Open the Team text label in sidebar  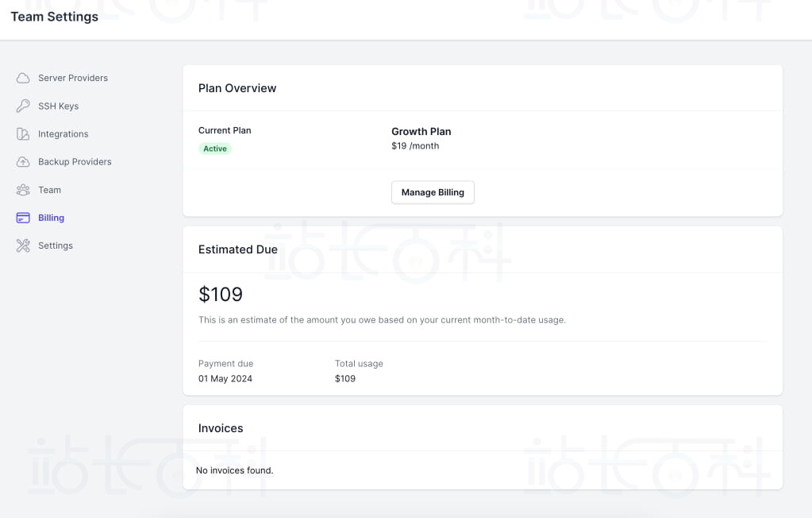pyautogui.click(x=49, y=190)
